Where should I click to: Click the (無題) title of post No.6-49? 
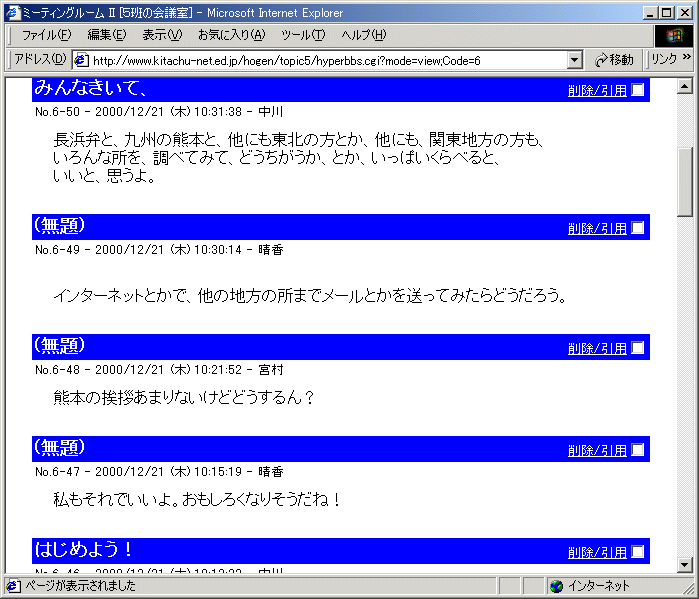click(x=59, y=226)
